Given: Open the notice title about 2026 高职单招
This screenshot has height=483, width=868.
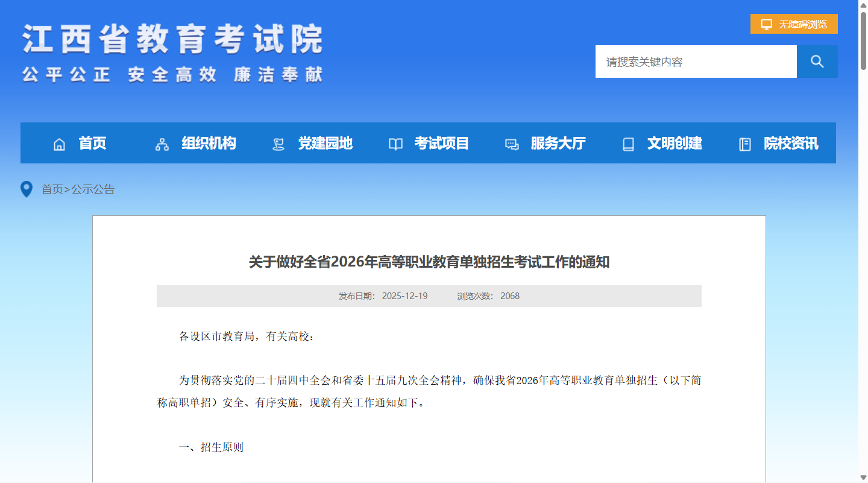Looking at the screenshot, I should (429, 262).
